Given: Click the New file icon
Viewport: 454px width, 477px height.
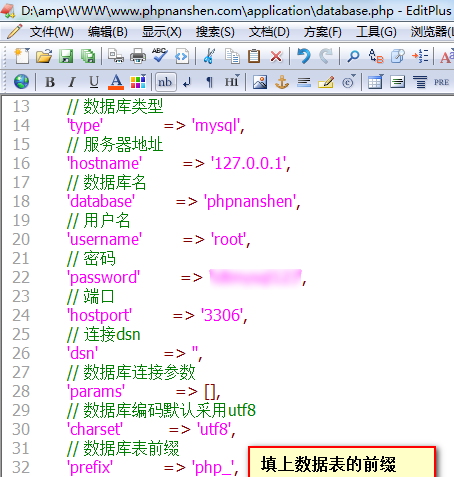Looking at the screenshot, I should [22, 56].
